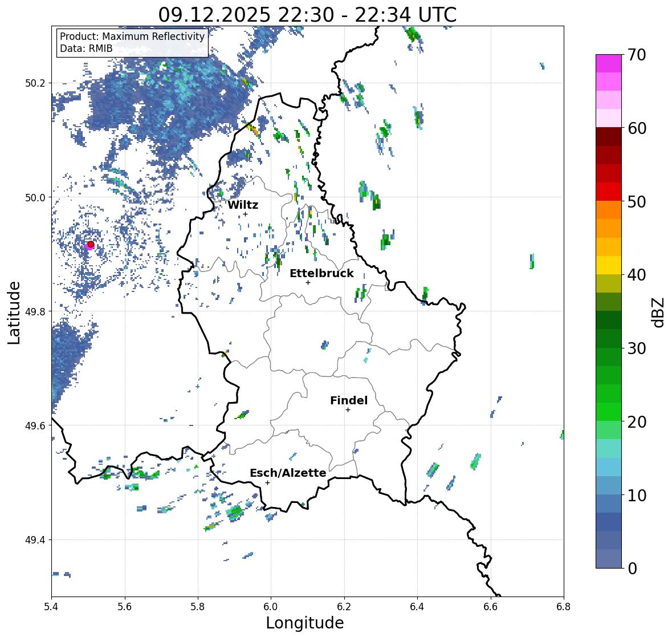This screenshot has height=637, width=672.
Task: Click the Product: Maximum Reflectivity info box
Action: point(132,42)
